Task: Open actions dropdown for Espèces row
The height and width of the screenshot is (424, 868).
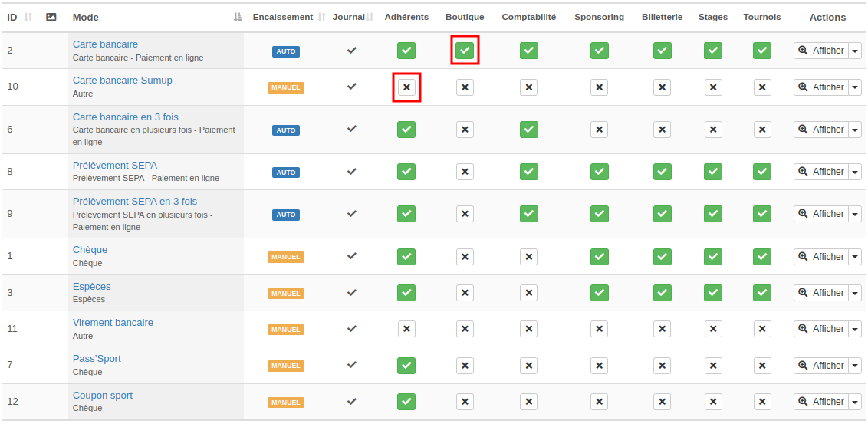Action: point(855,293)
